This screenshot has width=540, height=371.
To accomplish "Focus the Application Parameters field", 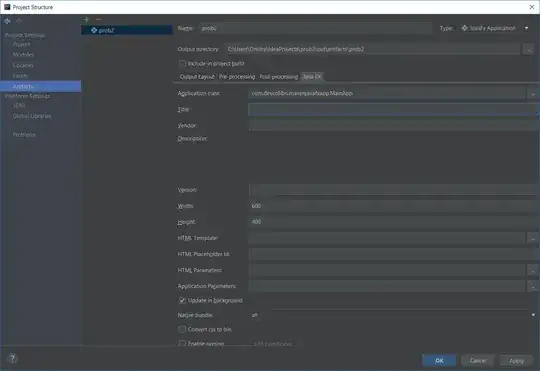I will click(x=387, y=286).
